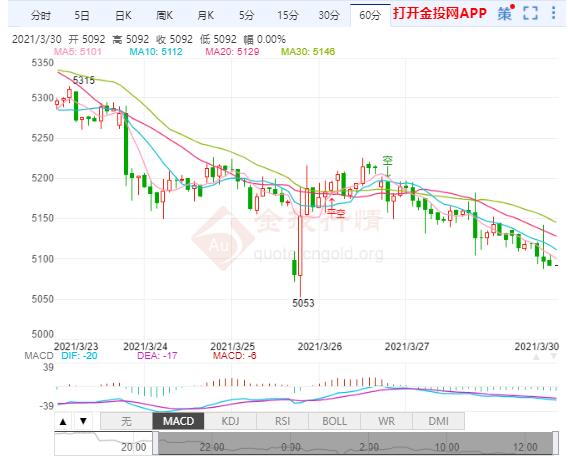568x456 pixels.
Task: Select the 无 indicator option
Action: pos(126,421)
